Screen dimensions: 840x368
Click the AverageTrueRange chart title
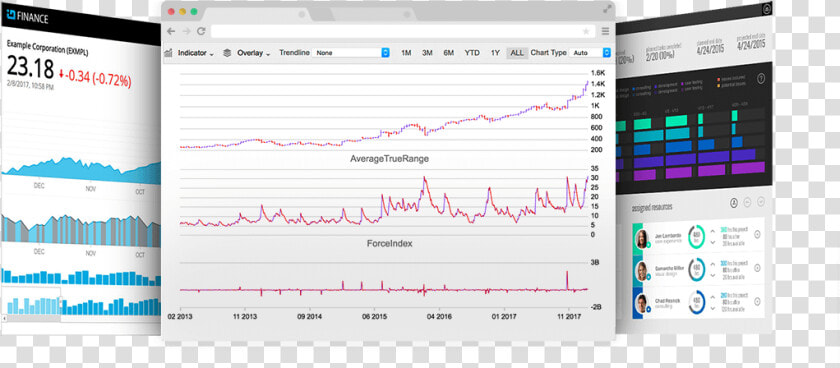point(389,159)
